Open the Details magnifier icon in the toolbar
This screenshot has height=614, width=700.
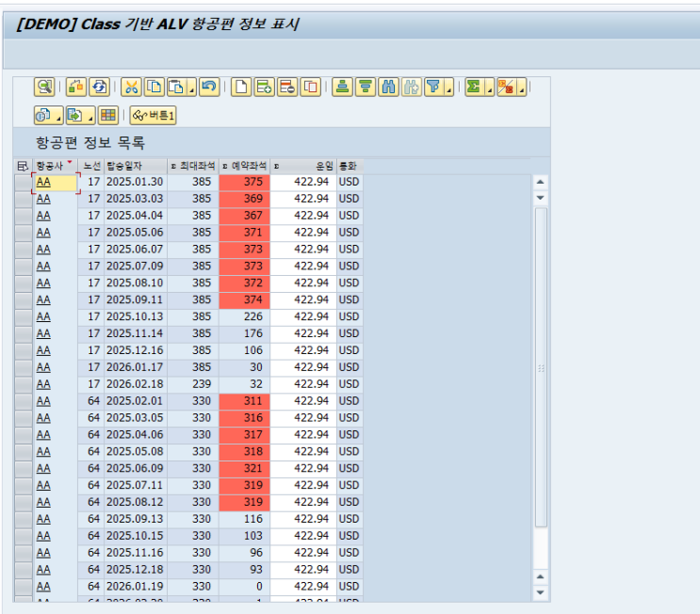44,87
